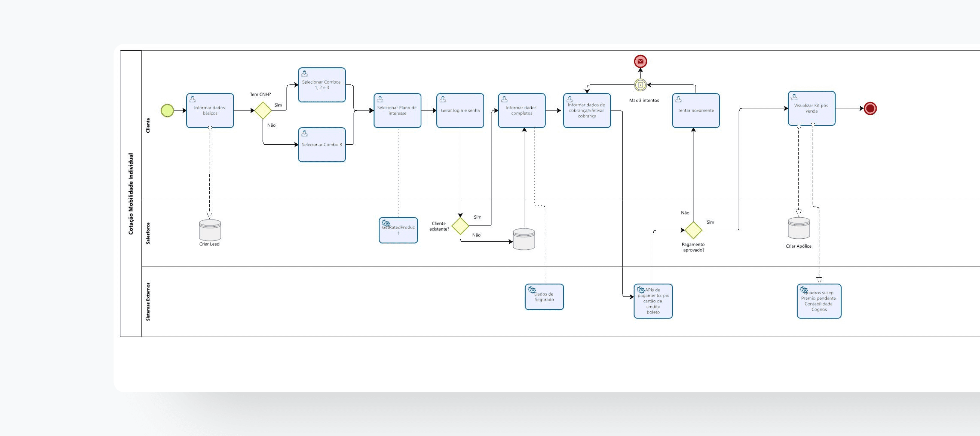The width and height of the screenshot is (980, 436).
Task: Select the Informar dados básicos task
Action: 210,110
